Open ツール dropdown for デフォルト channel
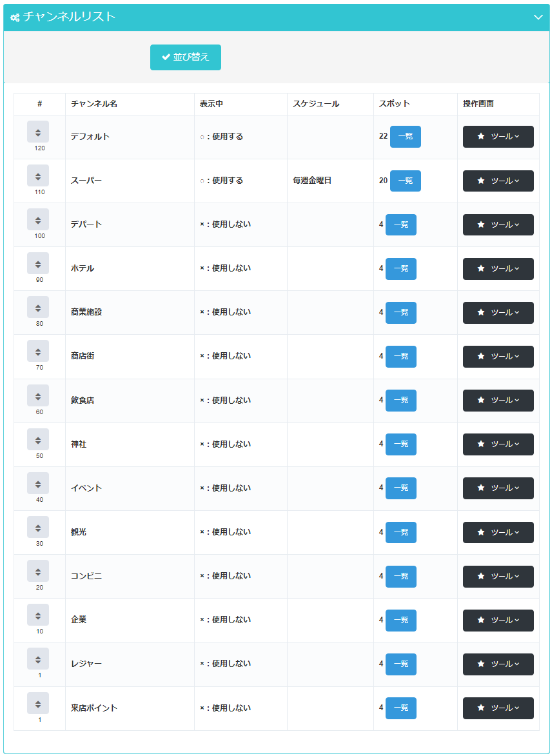The height and width of the screenshot is (756, 550). pyautogui.click(x=498, y=137)
